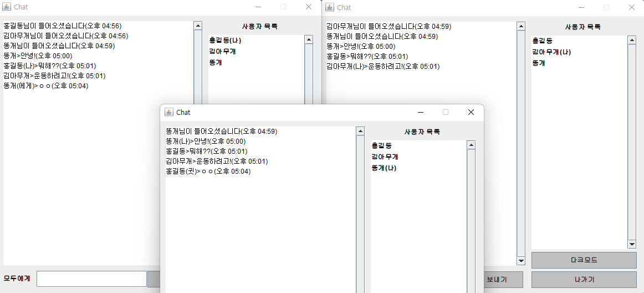The width and height of the screenshot is (644, 293).
Task: Click 똥개님이 들어오셨습니다(오후 04:59) in the front window
Action: tap(222, 132)
